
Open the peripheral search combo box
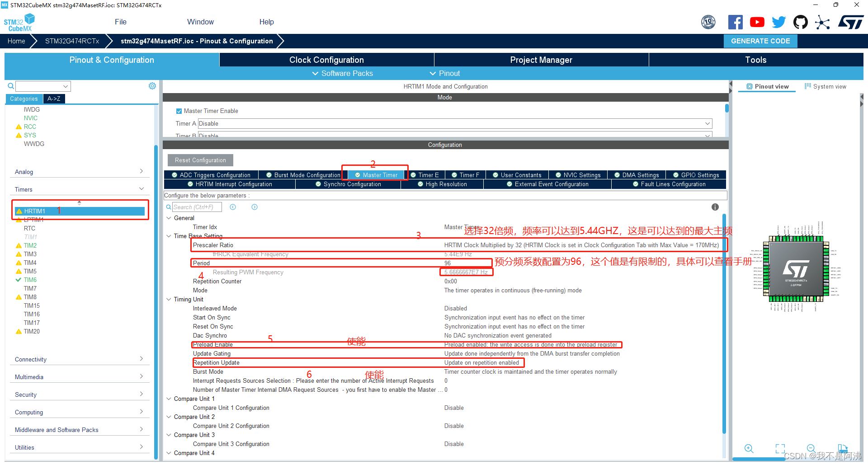point(43,86)
